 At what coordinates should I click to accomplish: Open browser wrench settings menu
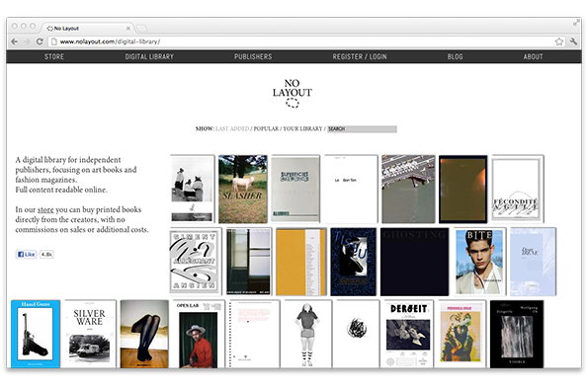574,41
